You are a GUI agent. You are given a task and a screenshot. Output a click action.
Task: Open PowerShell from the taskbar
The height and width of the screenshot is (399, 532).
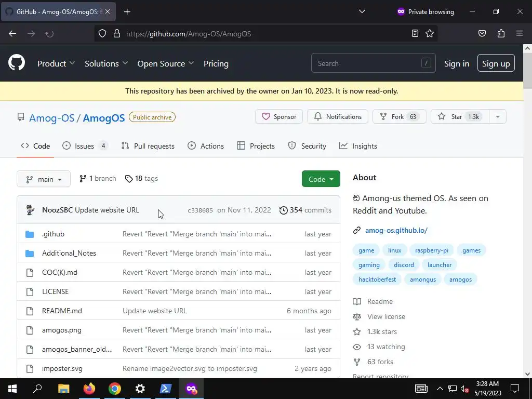[166, 389]
